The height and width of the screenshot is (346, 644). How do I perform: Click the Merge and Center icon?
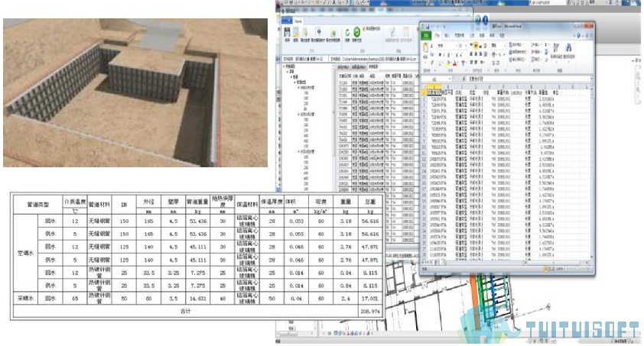486,54
